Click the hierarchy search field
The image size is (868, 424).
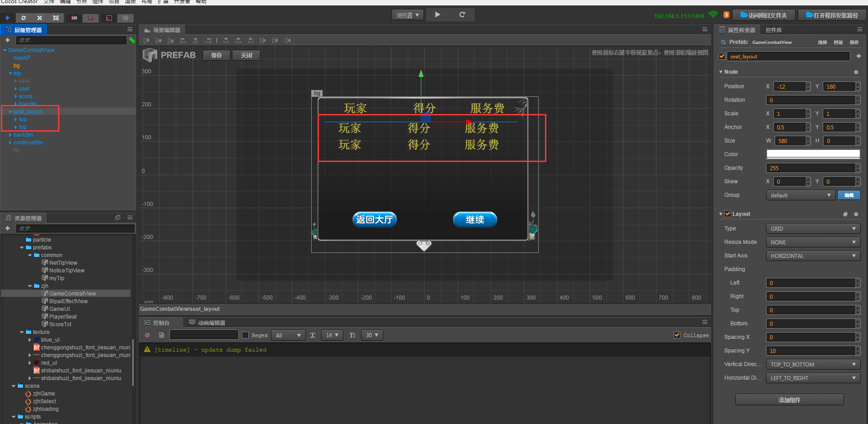click(71, 40)
